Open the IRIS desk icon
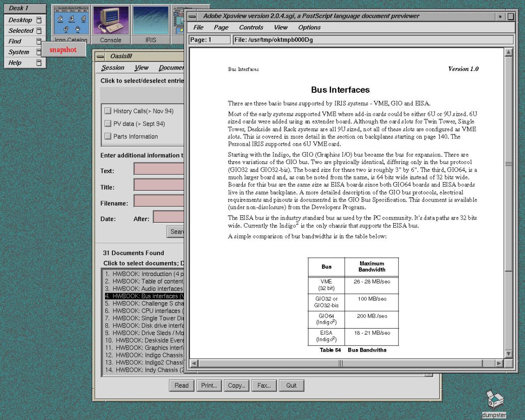525x420 pixels. [150, 24]
